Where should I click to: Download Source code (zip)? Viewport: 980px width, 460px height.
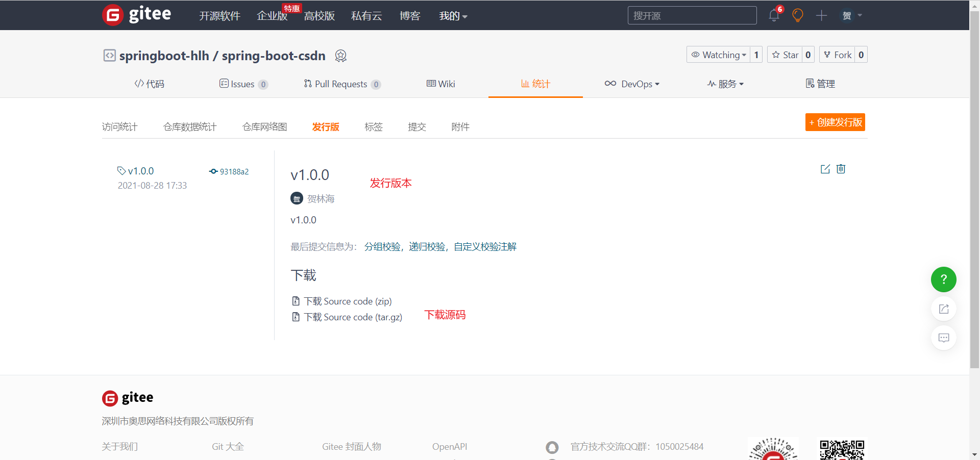[x=348, y=301]
